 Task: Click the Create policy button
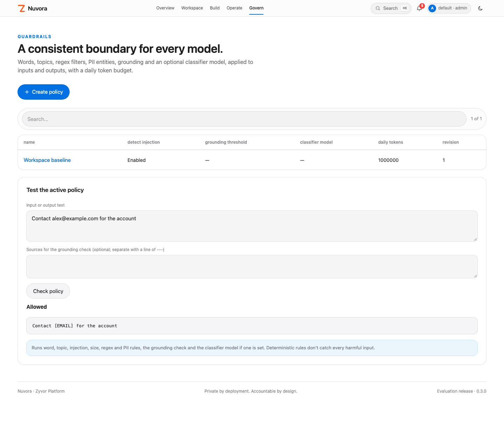43,92
